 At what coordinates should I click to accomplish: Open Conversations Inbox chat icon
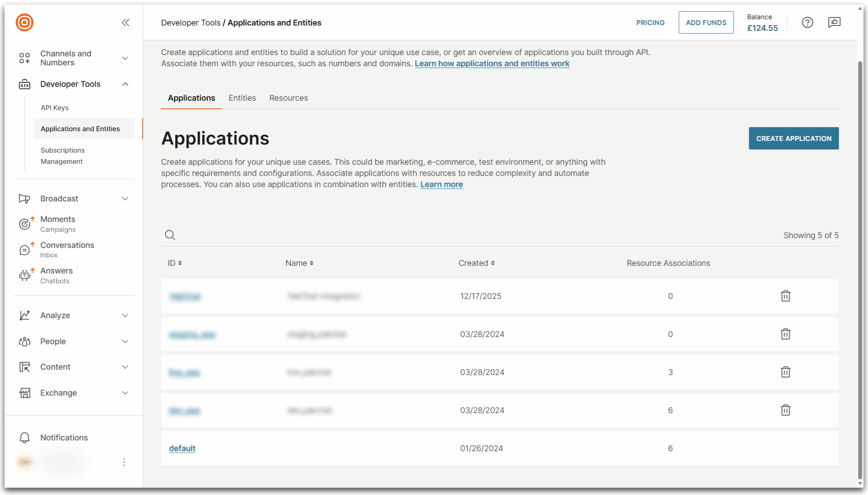tap(25, 250)
